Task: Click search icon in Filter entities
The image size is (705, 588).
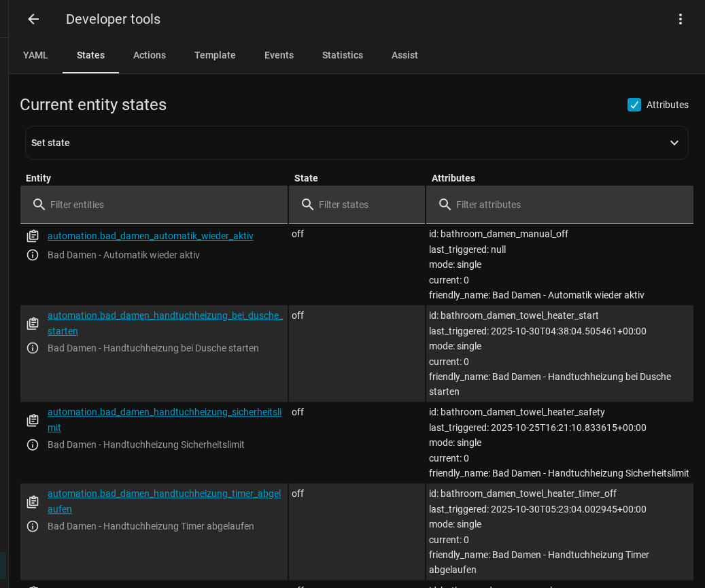Action: click(39, 205)
